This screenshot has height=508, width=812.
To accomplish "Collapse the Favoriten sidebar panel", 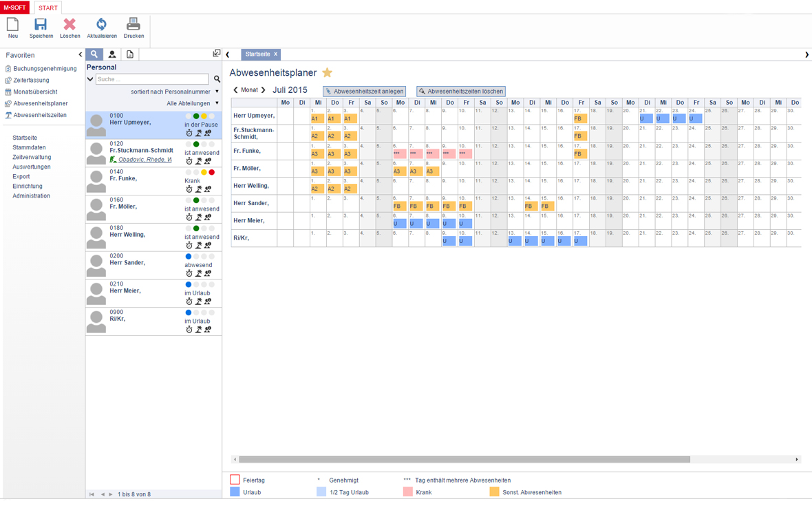I will click(80, 55).
